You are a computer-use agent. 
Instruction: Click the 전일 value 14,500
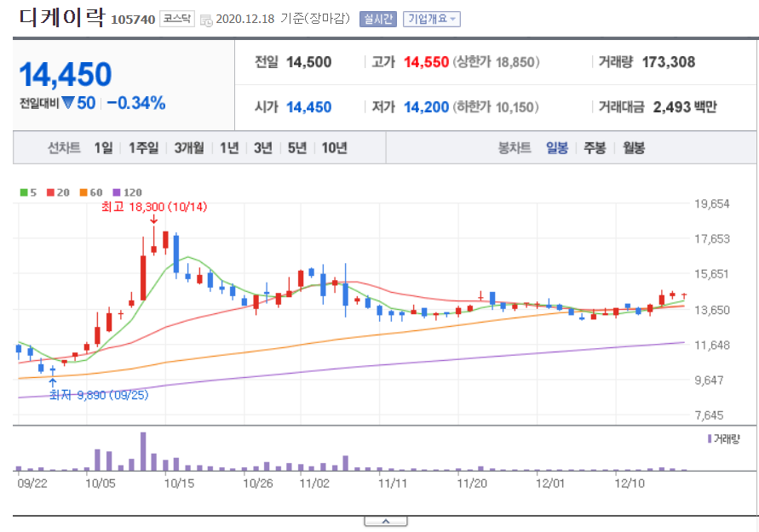tap(309, 62)
